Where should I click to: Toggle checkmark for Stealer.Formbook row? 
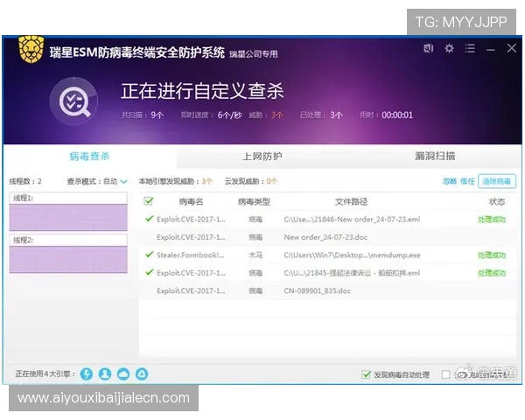click(150, 255)
